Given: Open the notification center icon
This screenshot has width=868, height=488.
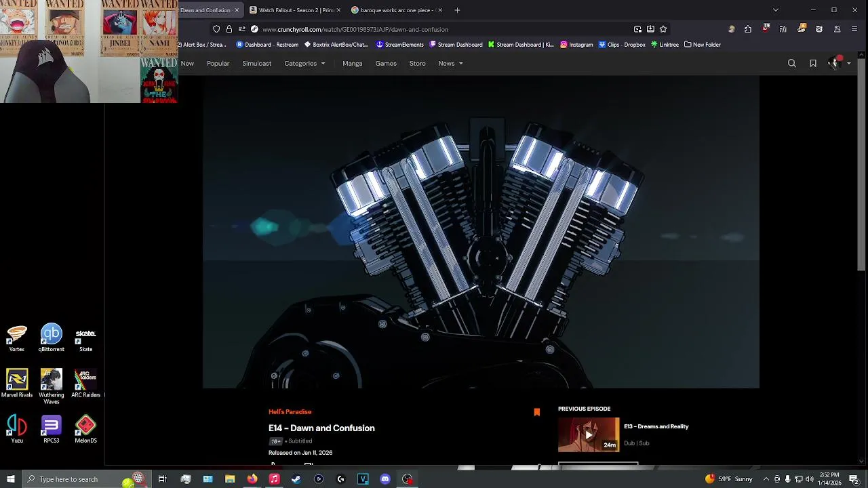Looking at the screenshot, I should coord(853,479).
